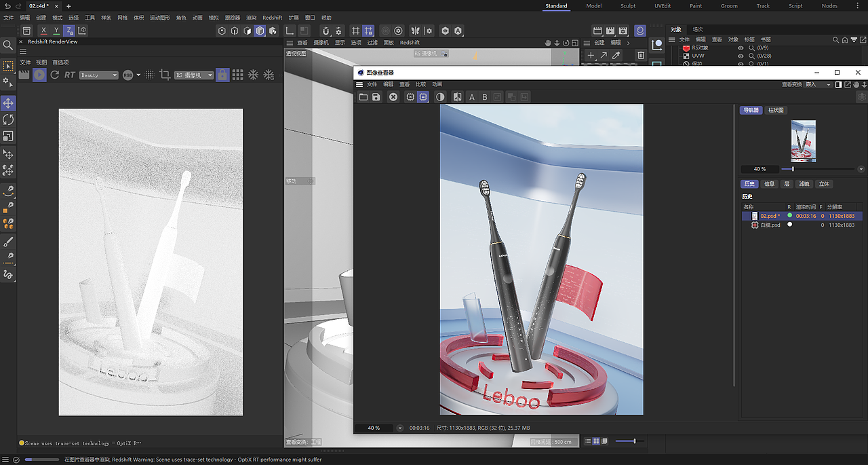Set image as B in Picture Viewer
868x465 pixels.
point(485,97)
